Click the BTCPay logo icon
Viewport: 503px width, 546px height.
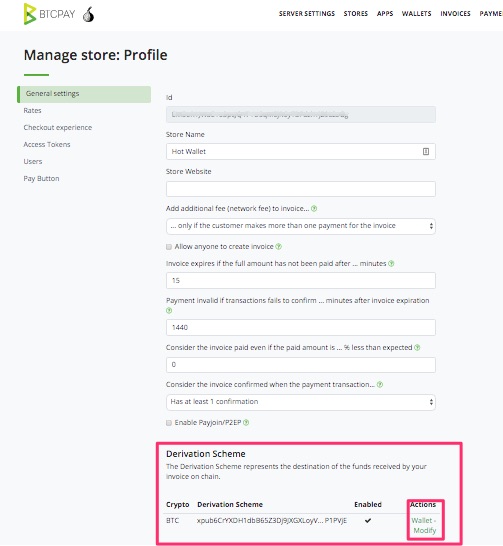[x=30, y=14]
